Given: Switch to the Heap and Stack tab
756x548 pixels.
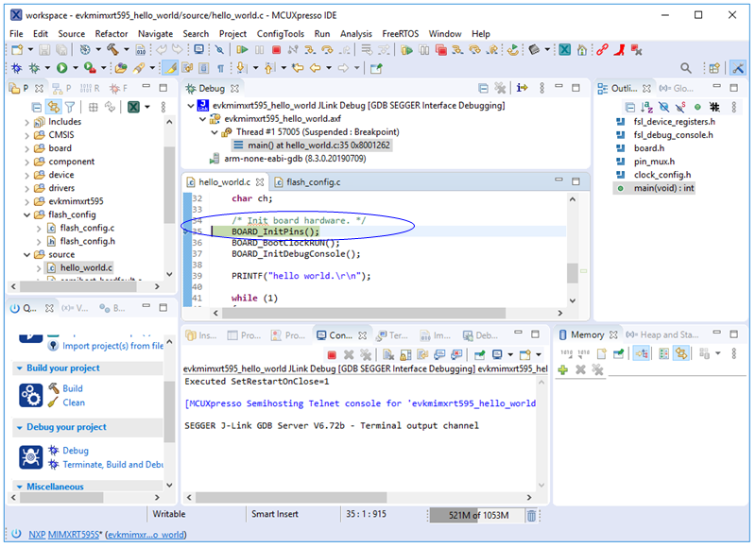Looking at the screenshot, I should (662, 335).
